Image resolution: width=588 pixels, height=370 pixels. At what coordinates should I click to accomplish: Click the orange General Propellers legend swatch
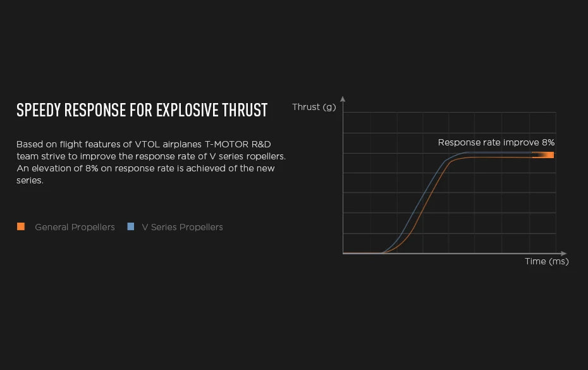pyautogui.click(x=20, y=226)
